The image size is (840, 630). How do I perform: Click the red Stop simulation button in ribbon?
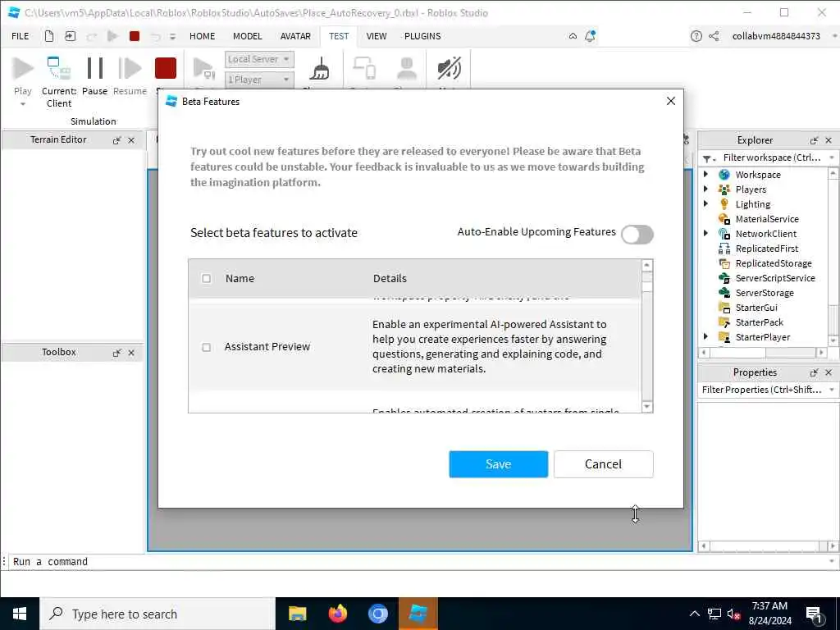(x=166, y=69)
